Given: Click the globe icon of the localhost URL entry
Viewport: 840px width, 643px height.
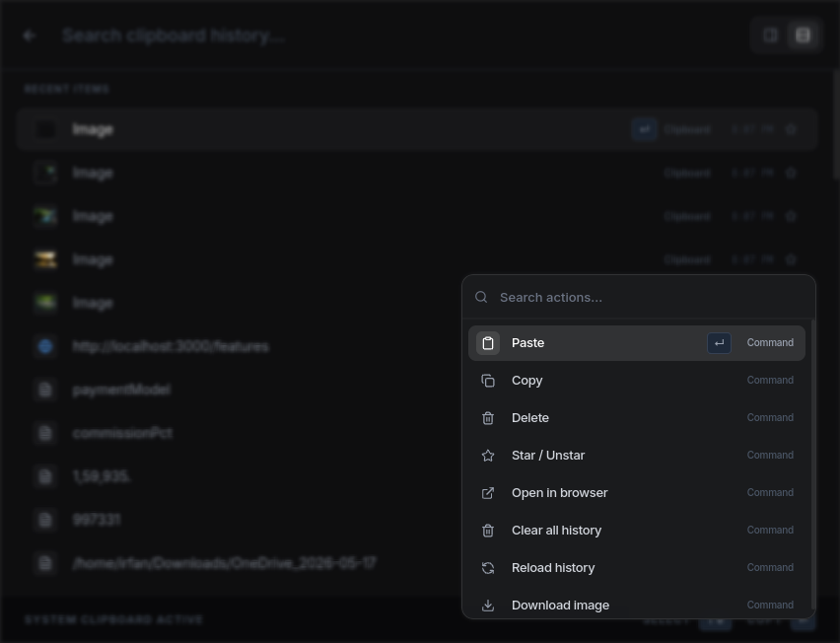Looking at the screenshot, I should (45, 347).
